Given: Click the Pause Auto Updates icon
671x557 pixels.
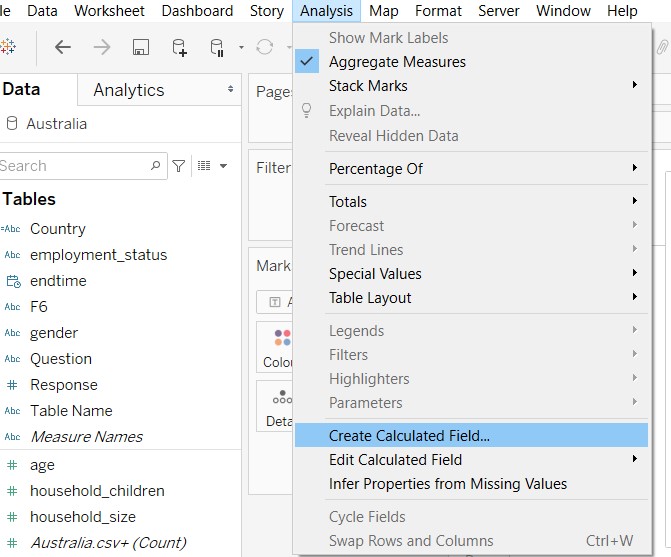Looking at the screenshot, I should [217, 47].
